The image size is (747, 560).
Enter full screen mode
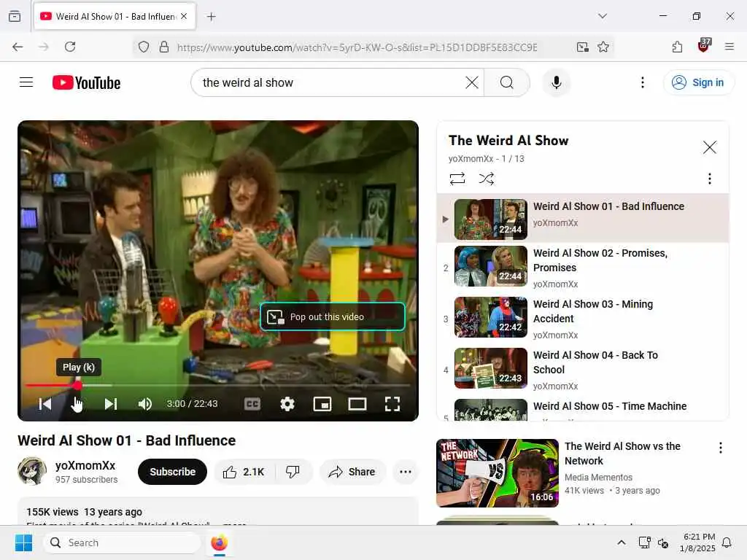pyautogui.click(x=392, y=404)
